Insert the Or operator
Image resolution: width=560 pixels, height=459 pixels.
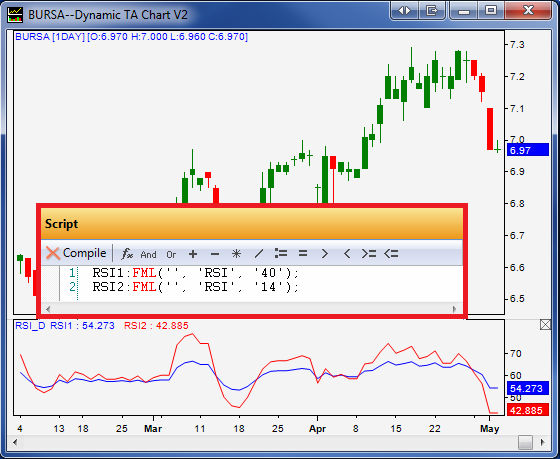click(x=171, y=254)
